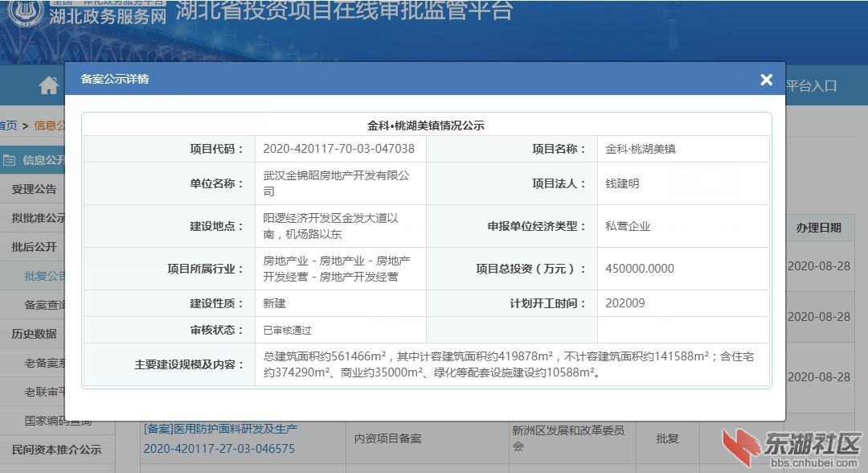Open 备案查询 sidebar sub-item
The width and height of the screenshot is (868, 473).
[x=45, y=305]
